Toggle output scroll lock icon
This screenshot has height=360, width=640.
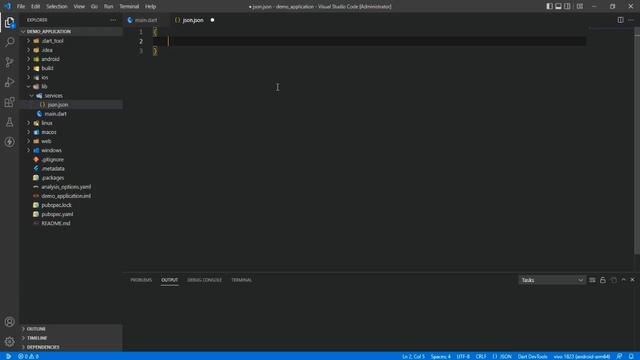pos(603,280)
